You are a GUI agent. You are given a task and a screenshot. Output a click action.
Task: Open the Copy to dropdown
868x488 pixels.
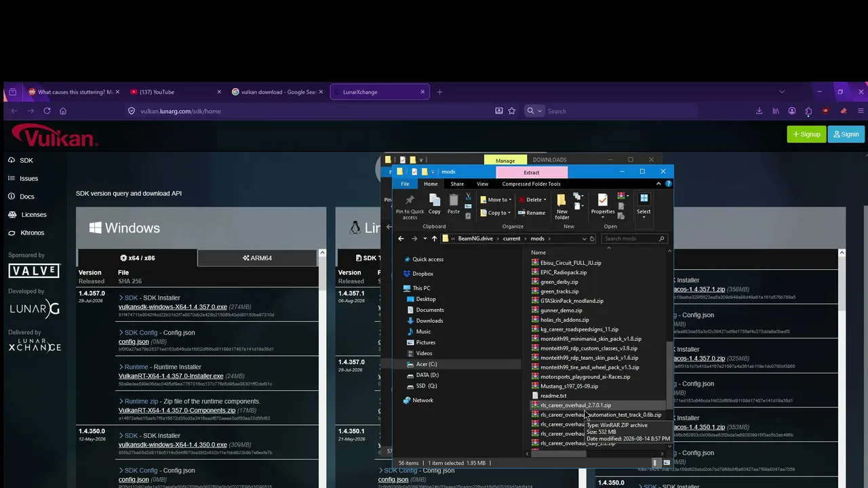coord(496,213)
